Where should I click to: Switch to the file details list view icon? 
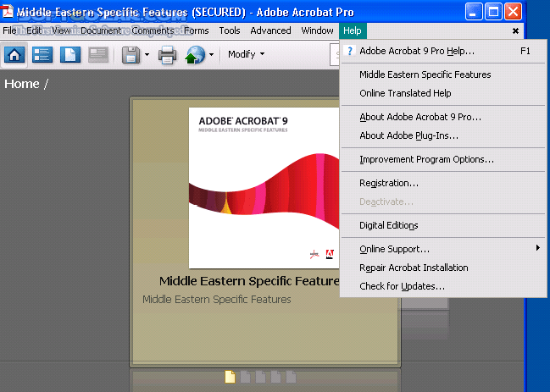(x=42, y=55)
